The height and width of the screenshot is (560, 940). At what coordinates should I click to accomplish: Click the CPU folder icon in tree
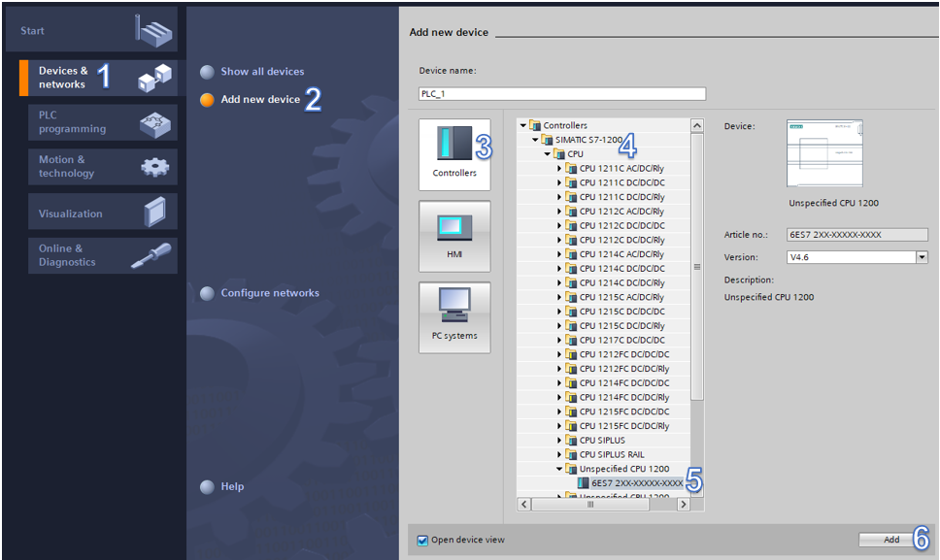pos(558,154)
